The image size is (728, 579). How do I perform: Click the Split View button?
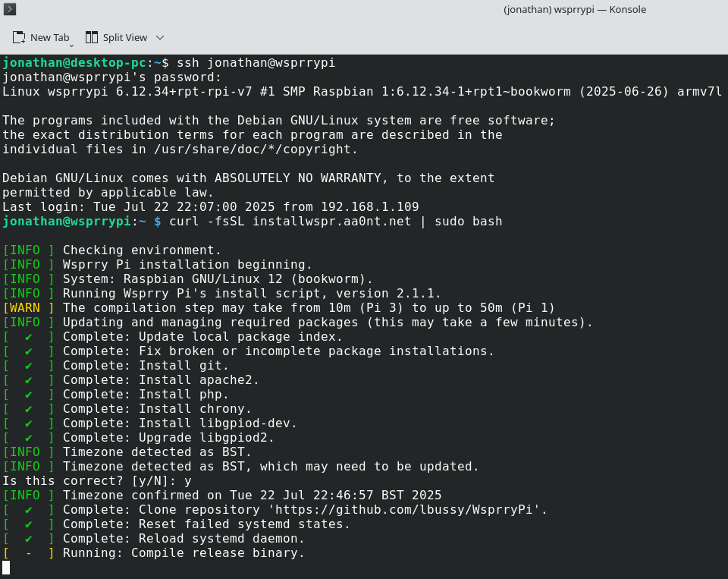click(117, 38)
